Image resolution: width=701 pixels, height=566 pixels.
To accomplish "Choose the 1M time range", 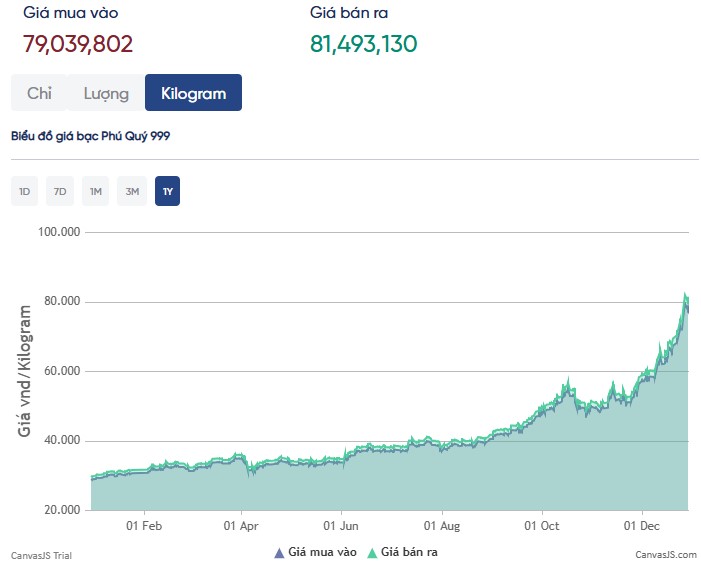I will (x=96, y=190).
